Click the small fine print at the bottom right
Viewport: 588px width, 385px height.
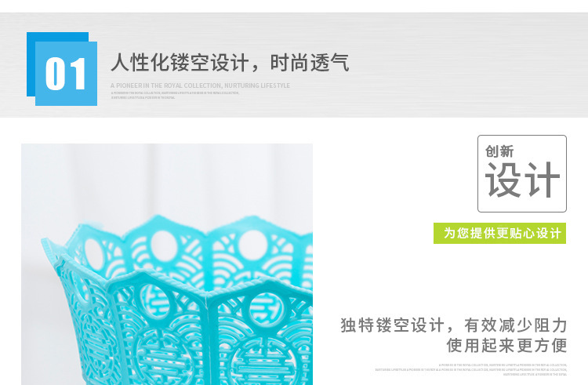tap(471, 369)
